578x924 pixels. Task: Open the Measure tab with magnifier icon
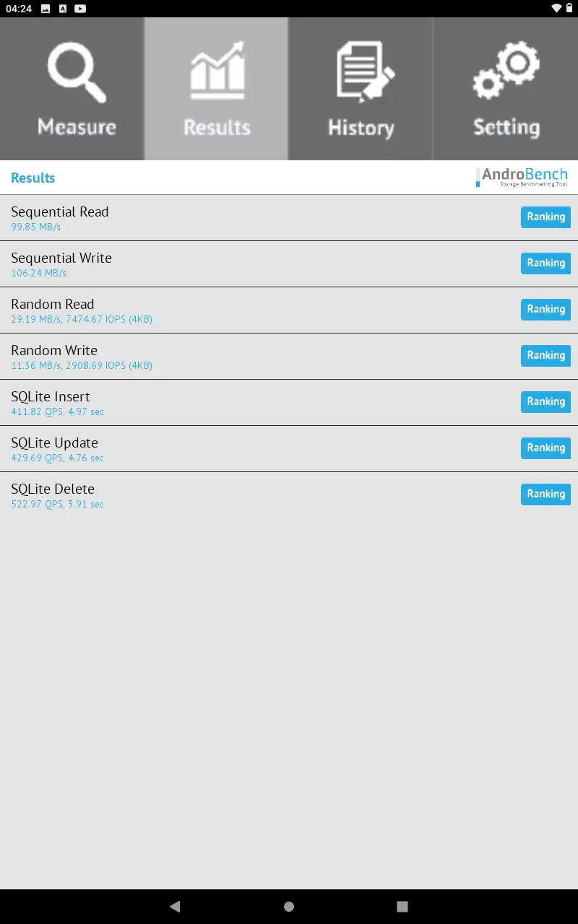(x=72, y=89)
